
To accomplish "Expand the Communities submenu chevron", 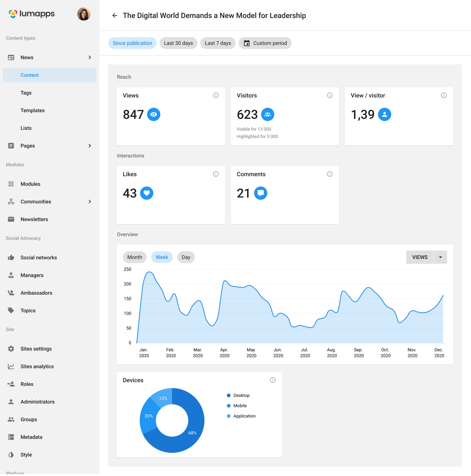I will coord(90,202).
